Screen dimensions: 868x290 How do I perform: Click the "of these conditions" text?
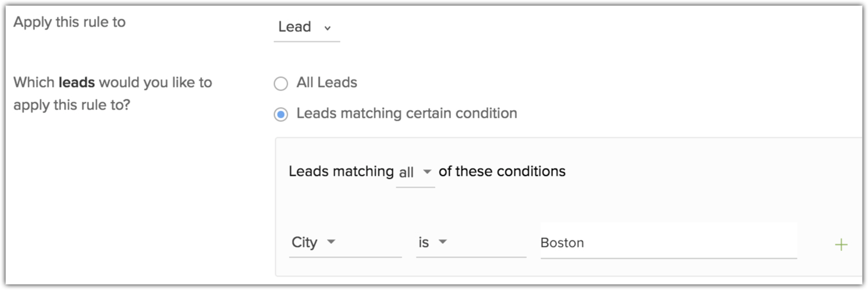click(502, 171)
